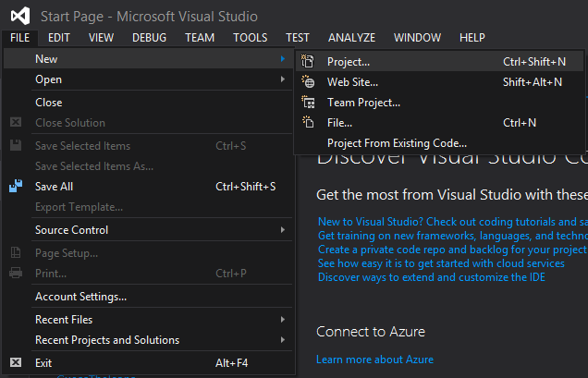Click the Save All disks icon
This screenshot has width=588, height=378.
tap(16, 186)
